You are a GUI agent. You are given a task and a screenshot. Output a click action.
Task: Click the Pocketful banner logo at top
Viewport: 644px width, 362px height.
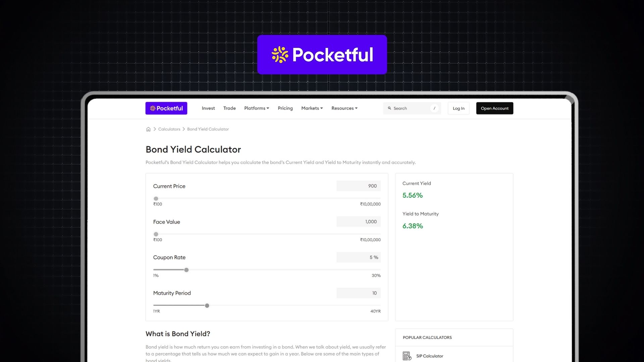[322, 54]
